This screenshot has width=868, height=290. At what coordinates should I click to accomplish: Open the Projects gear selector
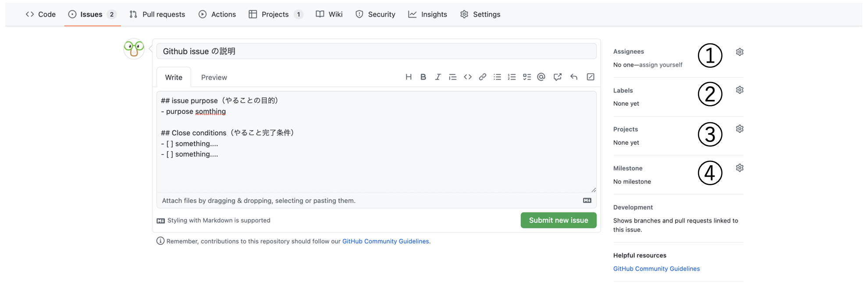click(x=740, y=129)
